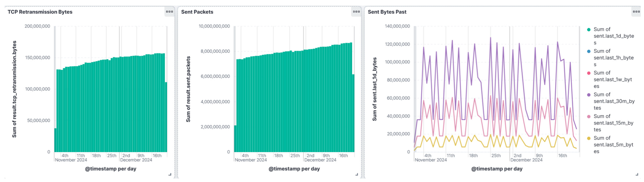
Task: Click the Sent Packets panel title
Action: 197,12
